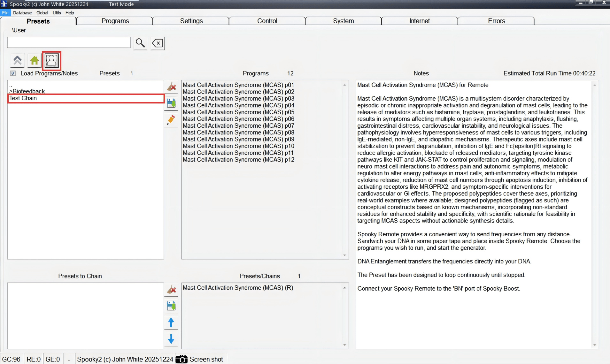610x364 pixels.
Task: Go to the Home presets folder icon
Action: [35, 60]
